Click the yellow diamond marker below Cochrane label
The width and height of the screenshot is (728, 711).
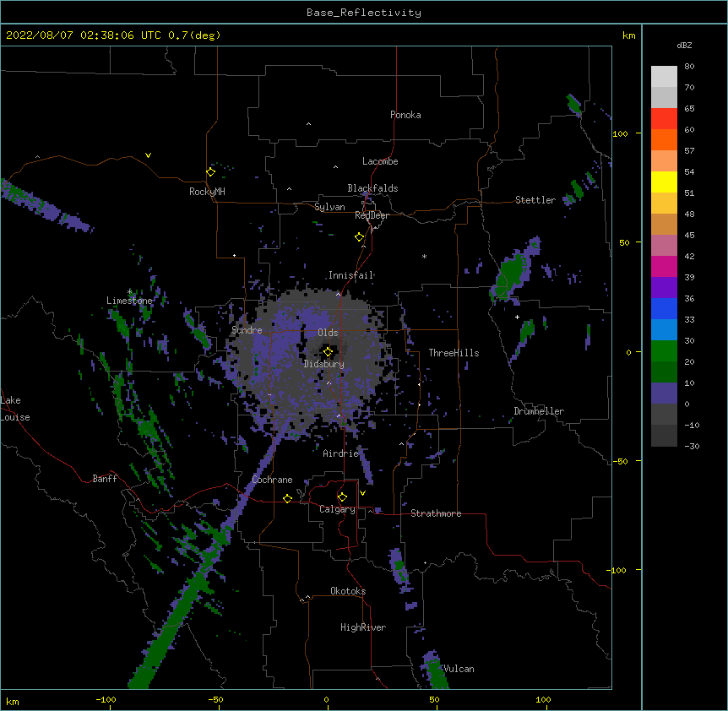[287, 498]
